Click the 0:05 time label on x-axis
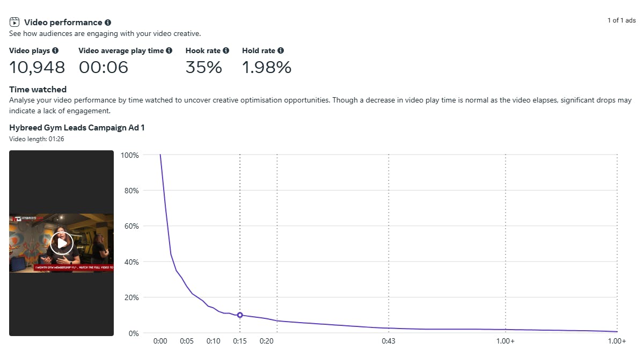 (187, 341)
